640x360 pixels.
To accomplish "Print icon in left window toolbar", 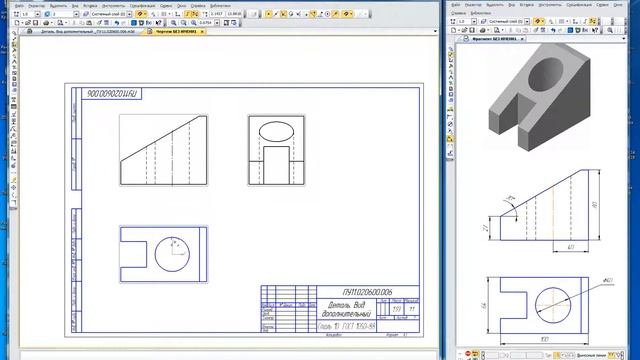I will (46, 23).
